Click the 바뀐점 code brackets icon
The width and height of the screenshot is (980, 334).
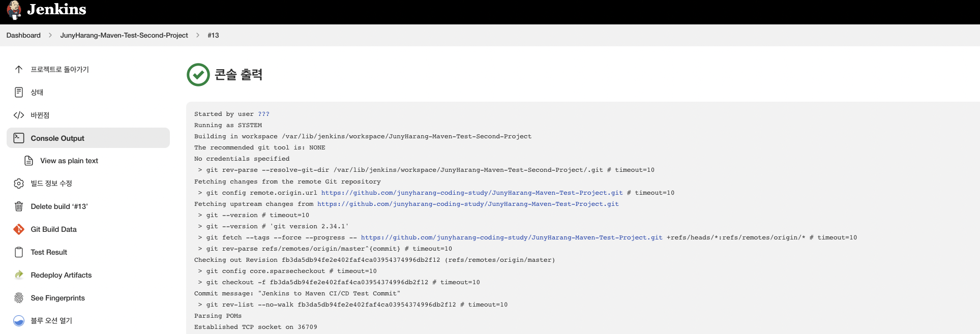[19, 115]
